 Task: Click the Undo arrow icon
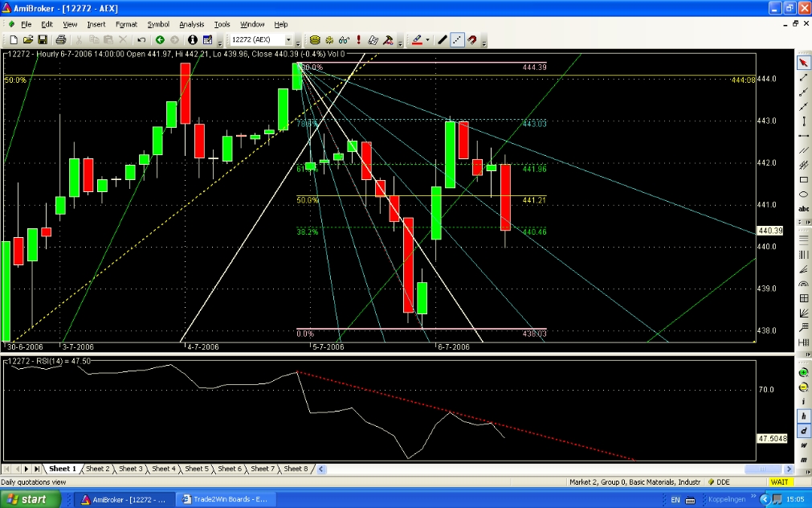[141, 40]
